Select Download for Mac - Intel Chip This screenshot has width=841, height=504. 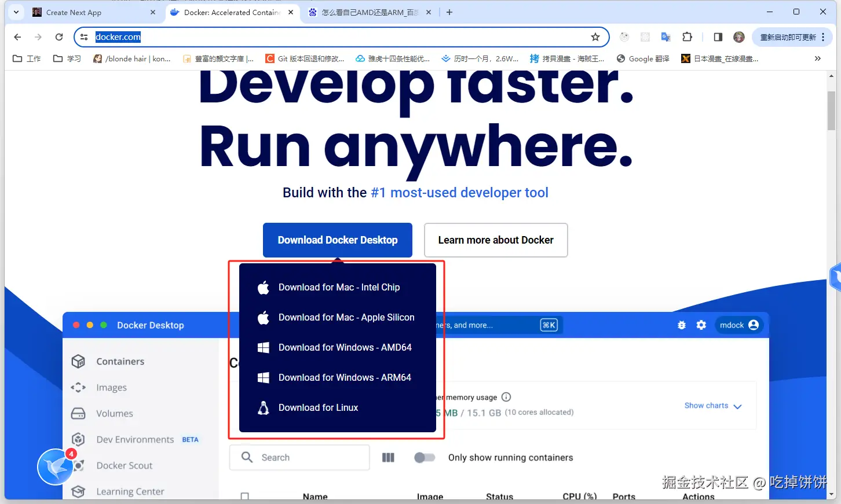tap(338, 287)
